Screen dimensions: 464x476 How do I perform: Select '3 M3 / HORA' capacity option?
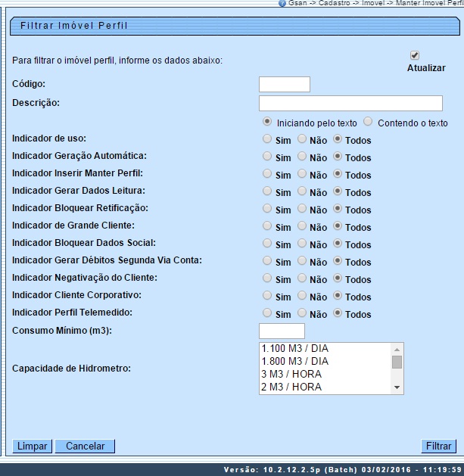[324, 374]
